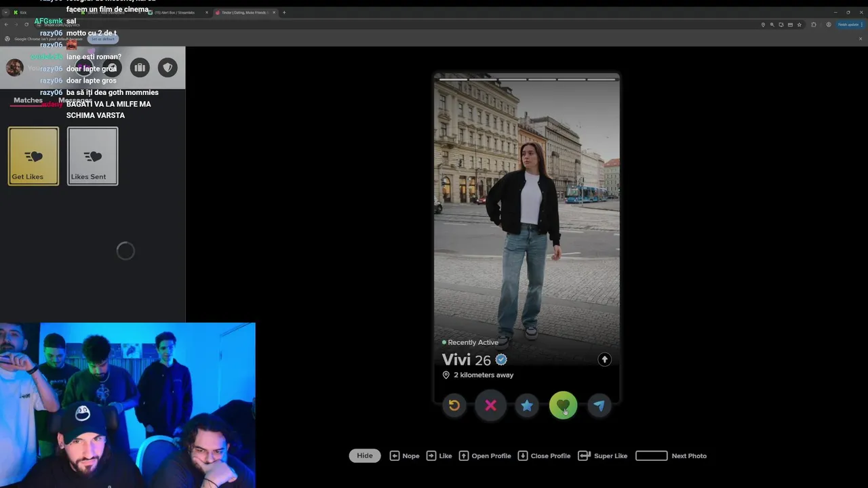Select the Tinder browser tab
The image size is (868, 488).
point(244,12)
